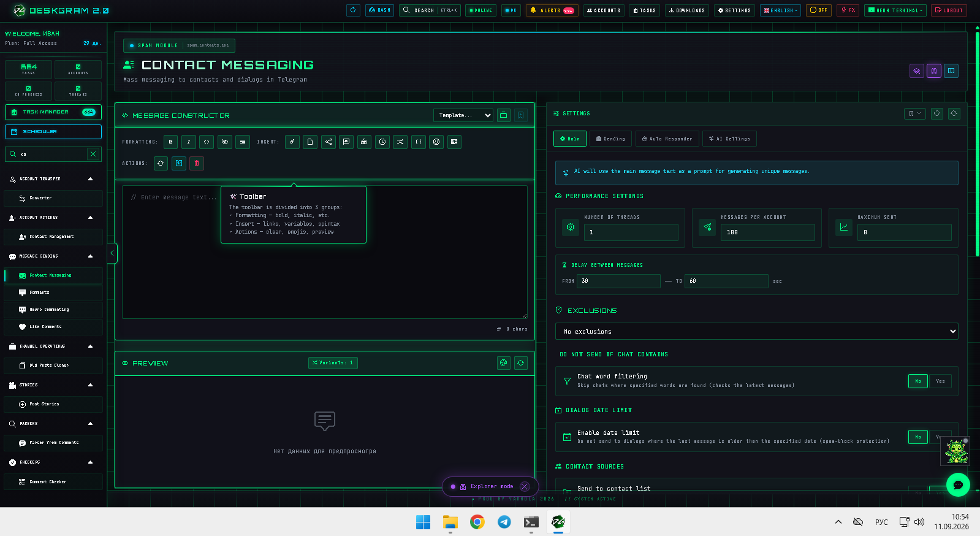Clear the message with the red trash icon
The height and width of the screenshot is (536, 980).
(197, 163)
